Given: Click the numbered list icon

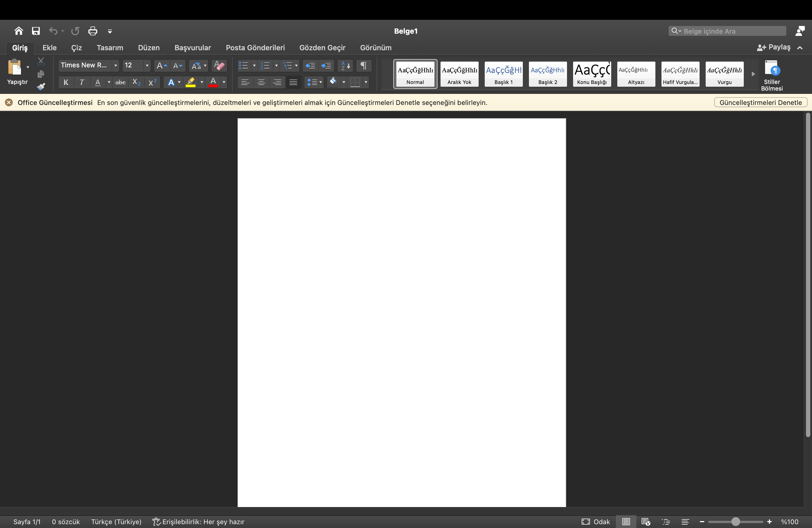Looking at the screenshot, I should [265, 65].
